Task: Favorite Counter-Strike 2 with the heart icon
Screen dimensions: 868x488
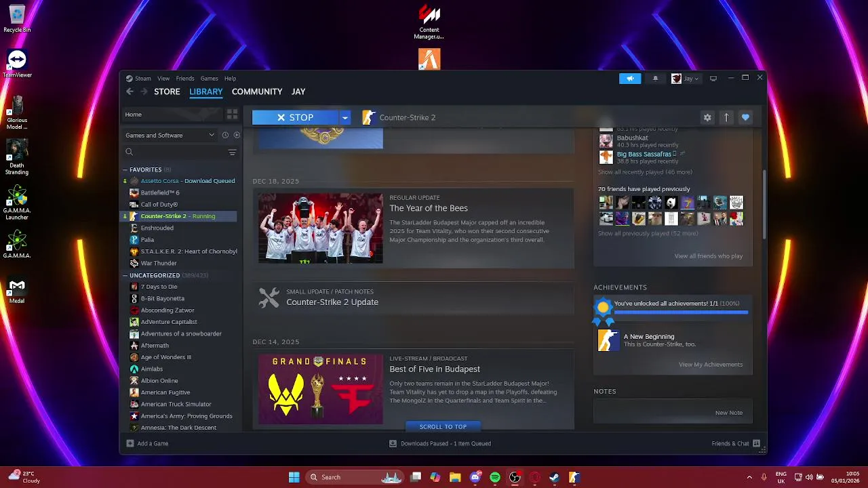Action: point(745,117)
